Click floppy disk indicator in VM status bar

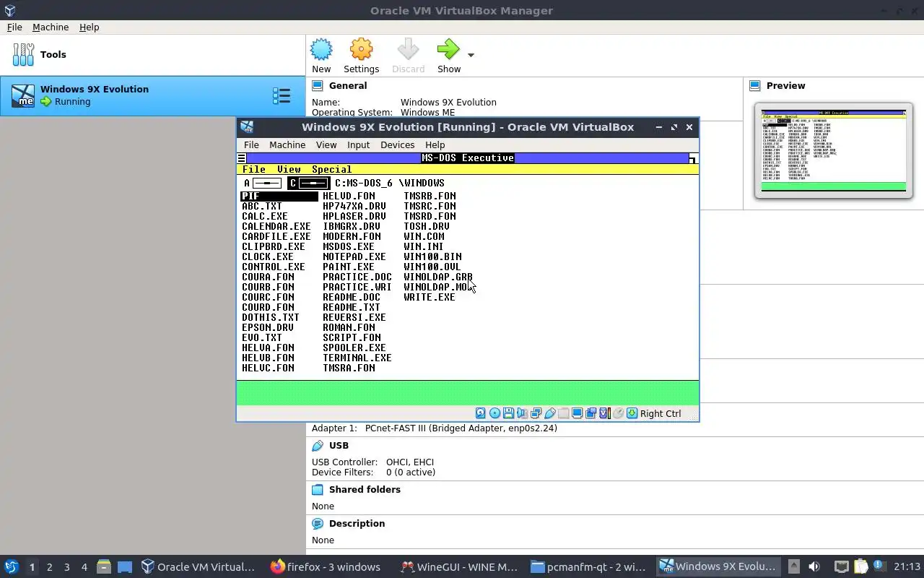[508, 413]
